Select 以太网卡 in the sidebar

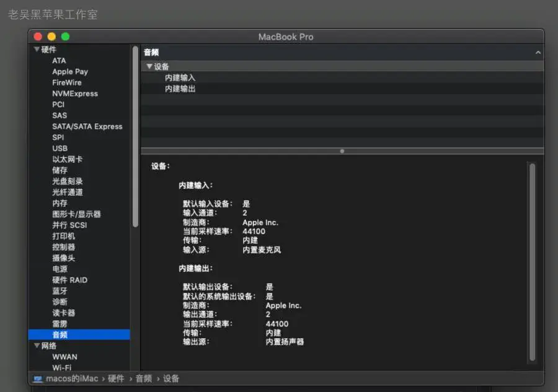(x=67, y=160)
